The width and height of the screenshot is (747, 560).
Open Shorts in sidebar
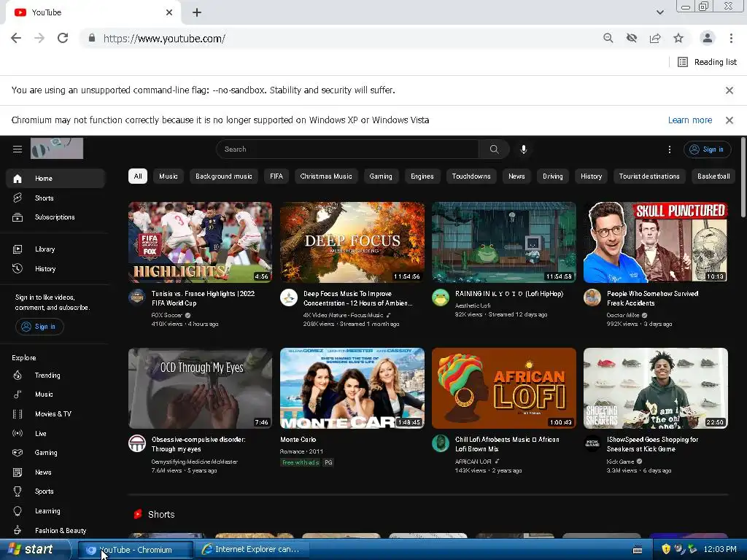55,198
